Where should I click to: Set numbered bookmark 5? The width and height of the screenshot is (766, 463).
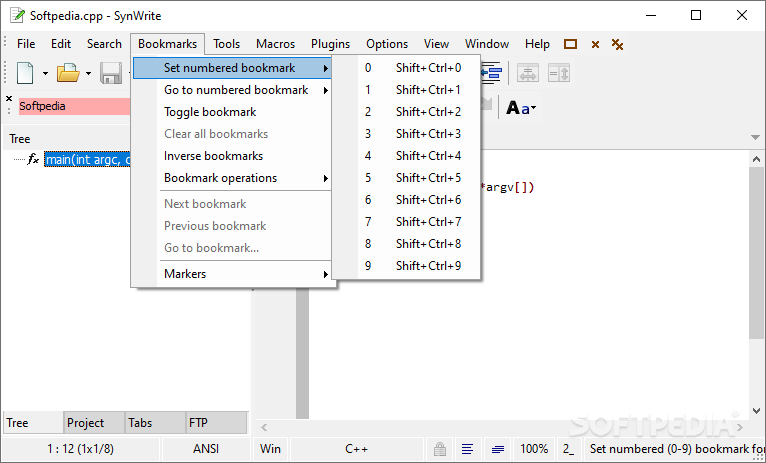[406, 178]
